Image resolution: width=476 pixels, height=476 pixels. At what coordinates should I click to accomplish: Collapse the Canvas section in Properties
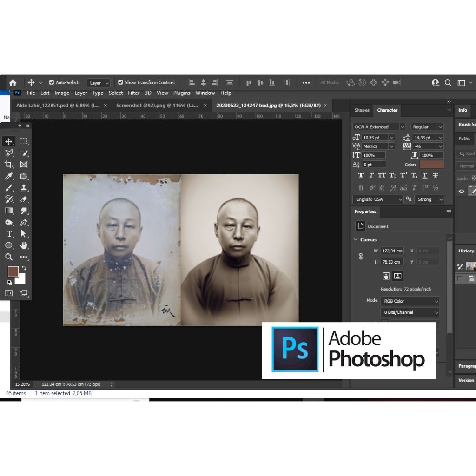click(x=357, y=239)
